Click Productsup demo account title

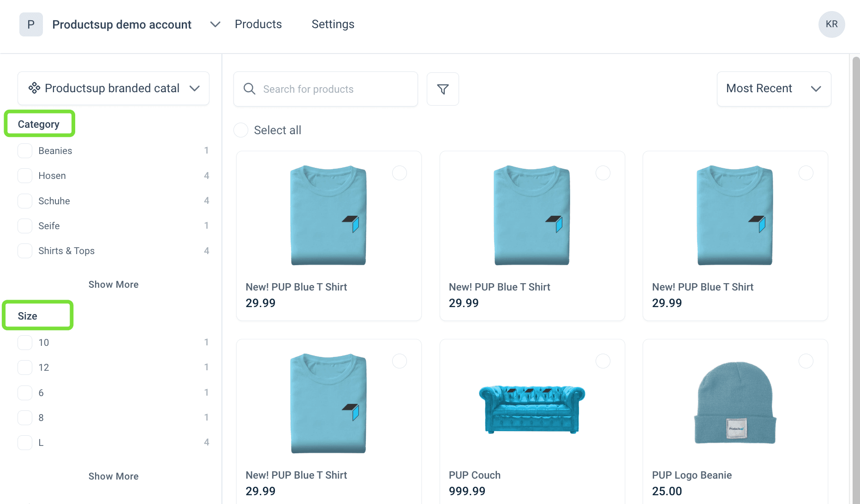click(x=122, y=24)
